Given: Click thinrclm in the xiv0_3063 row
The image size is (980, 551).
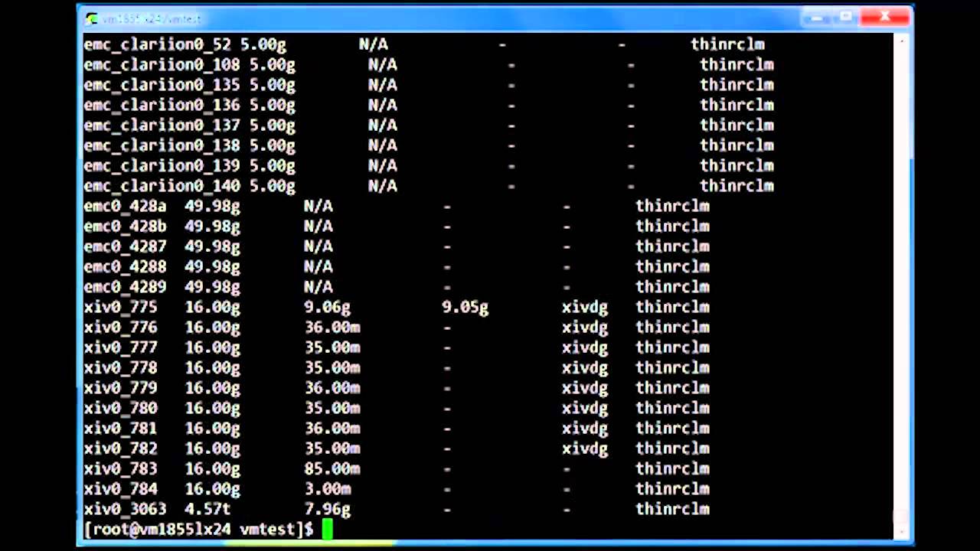Looking at the screenshot, I should [672, 509].
